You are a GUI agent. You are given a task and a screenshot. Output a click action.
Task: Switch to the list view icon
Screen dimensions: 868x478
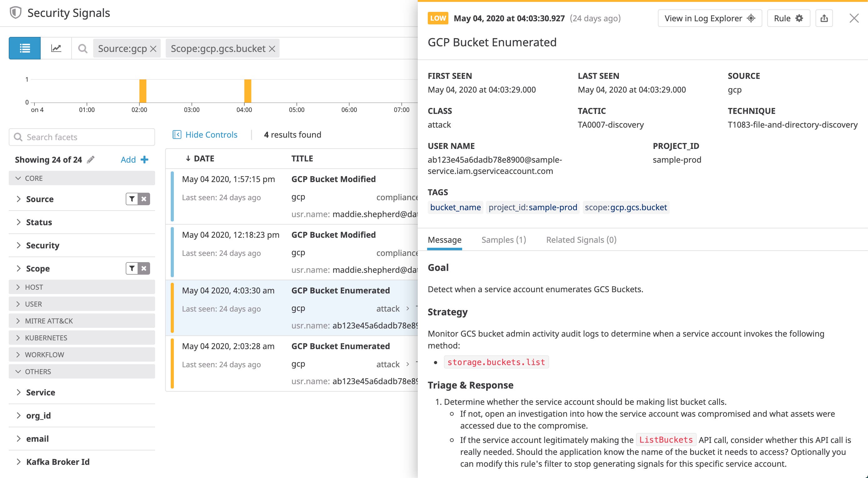click(24, 48)
